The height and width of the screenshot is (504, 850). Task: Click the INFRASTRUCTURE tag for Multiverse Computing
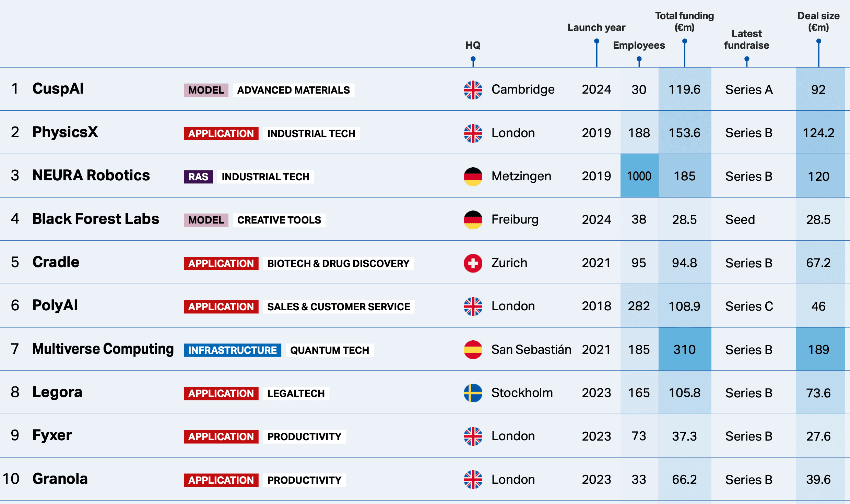tap(232, 350)
